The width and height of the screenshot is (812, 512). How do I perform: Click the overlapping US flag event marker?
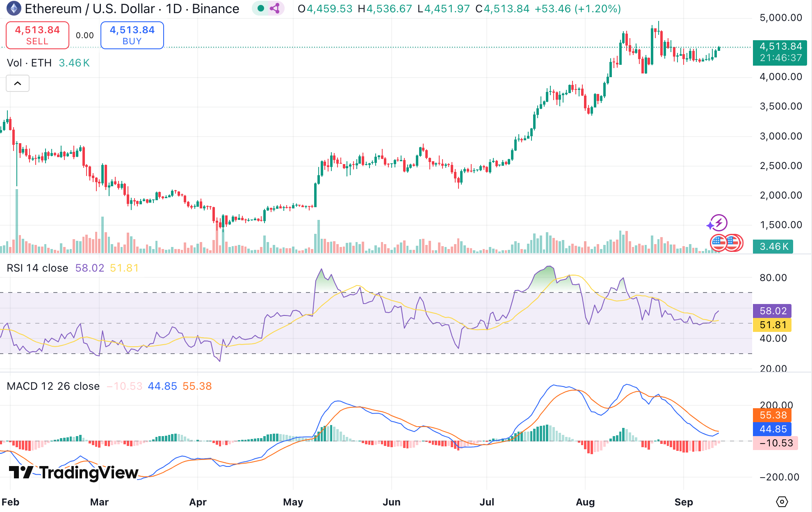point(735,242)
